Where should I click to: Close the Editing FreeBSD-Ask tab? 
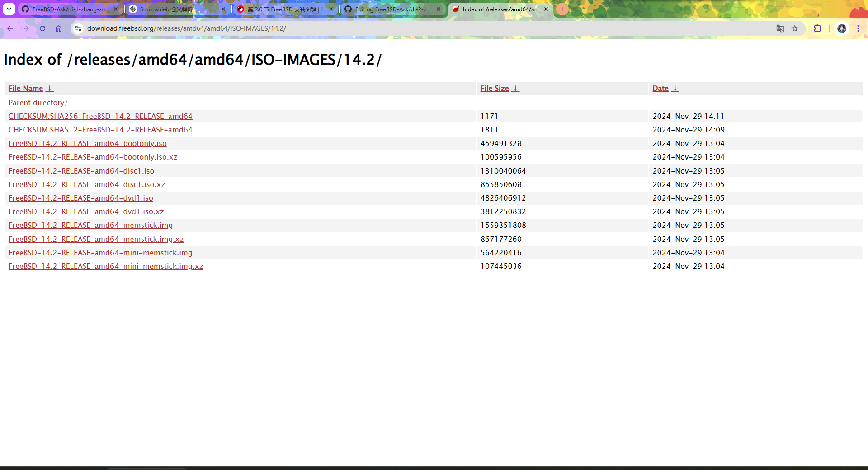439,9
